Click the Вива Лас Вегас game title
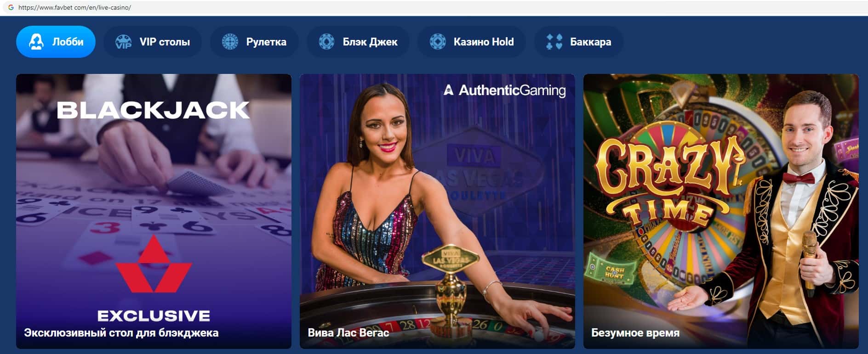868x354 pixels. (348, 333)
